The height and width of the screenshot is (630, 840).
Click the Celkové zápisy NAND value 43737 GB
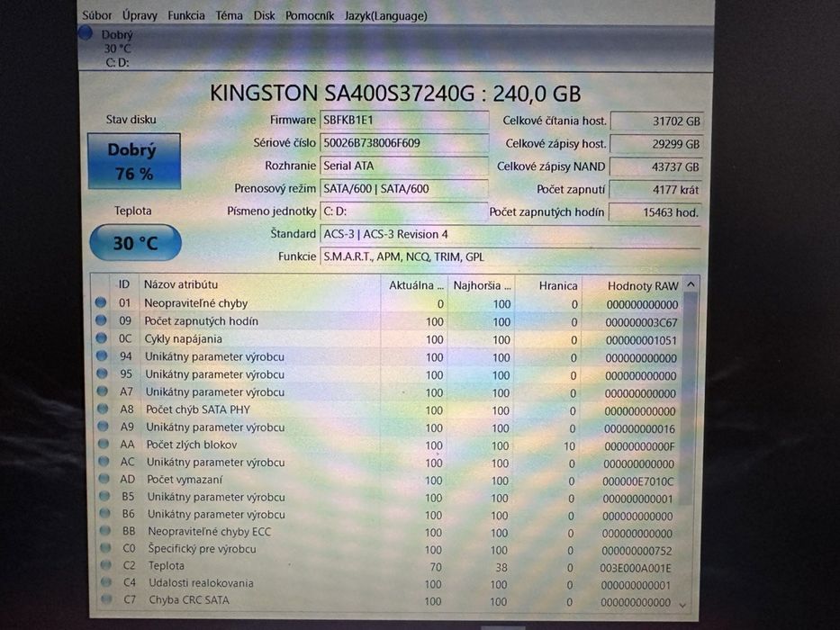click(x=655, y=166)
